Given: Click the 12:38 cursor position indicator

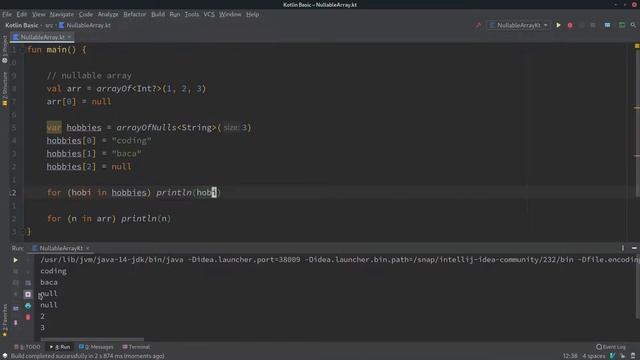Looking at the screenshot, I should pos(570,356).
